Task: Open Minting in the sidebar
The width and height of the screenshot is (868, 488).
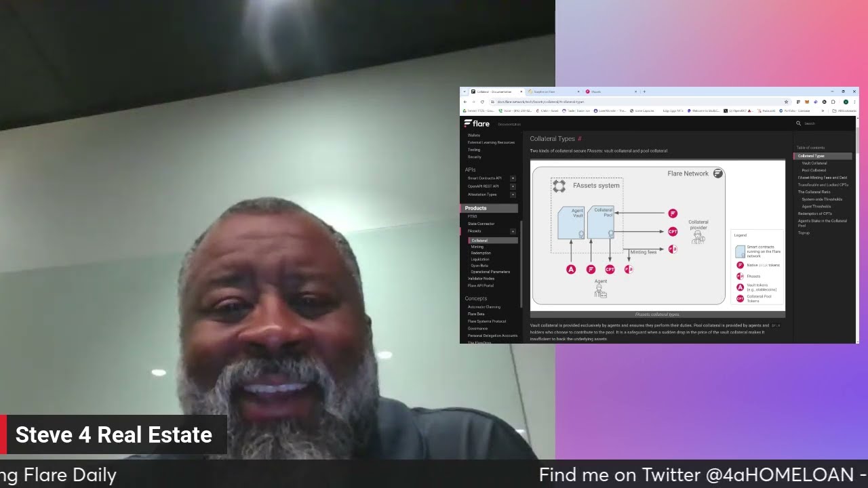Action: coord(477,247)
